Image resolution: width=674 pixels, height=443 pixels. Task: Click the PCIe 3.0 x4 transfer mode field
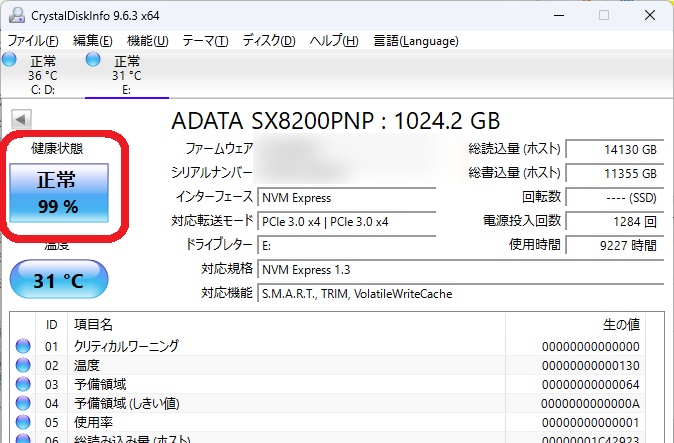346,221
